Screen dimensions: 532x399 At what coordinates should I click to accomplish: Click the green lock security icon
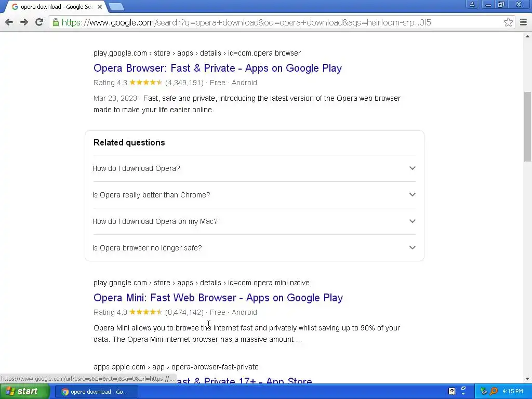pos(56,22)
